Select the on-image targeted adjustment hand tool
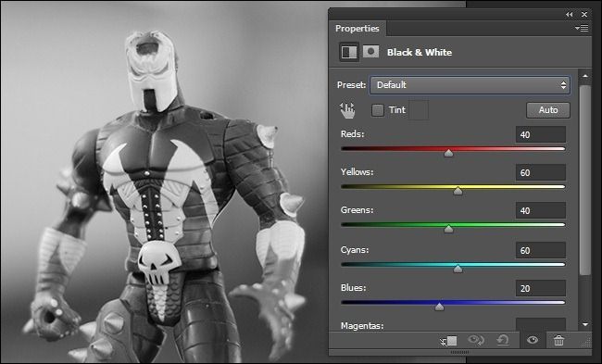 (x=347, y=110)
